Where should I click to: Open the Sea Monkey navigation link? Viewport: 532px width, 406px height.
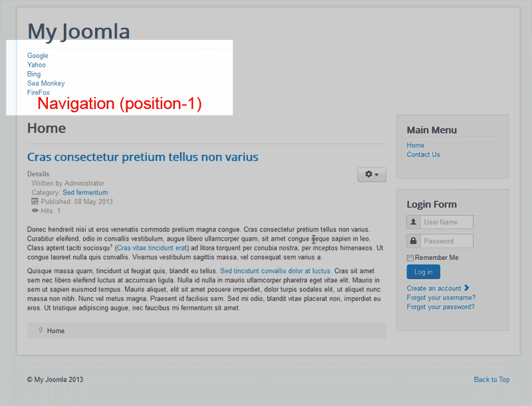[x=46, y=84]
